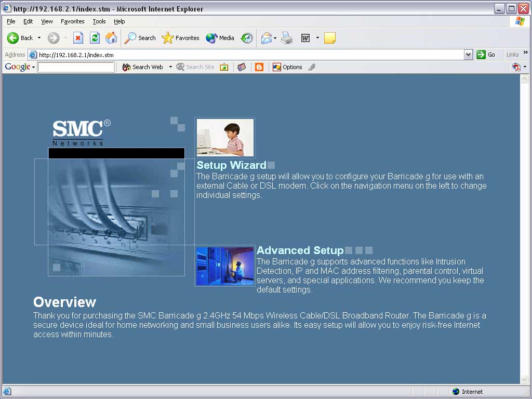Click the Overview heading text
Image resolution: width=532 pixels, height=399 pixels.
[64, 302]
